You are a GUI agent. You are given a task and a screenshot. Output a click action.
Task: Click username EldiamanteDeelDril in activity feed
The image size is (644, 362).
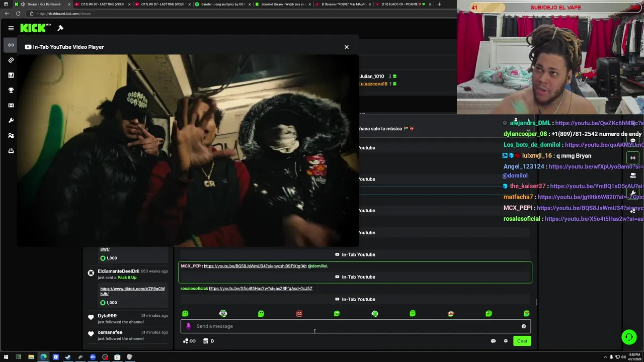coord(118,271)
